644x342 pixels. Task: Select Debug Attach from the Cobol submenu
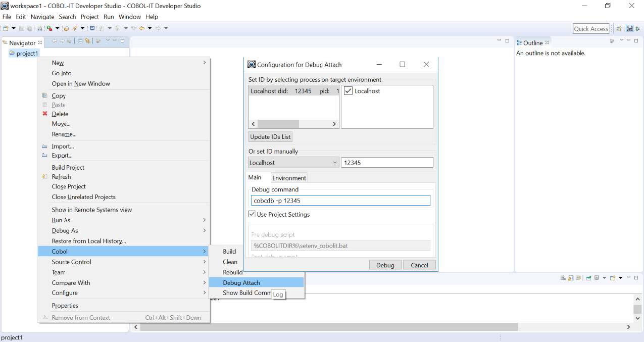tap(241, 282)
